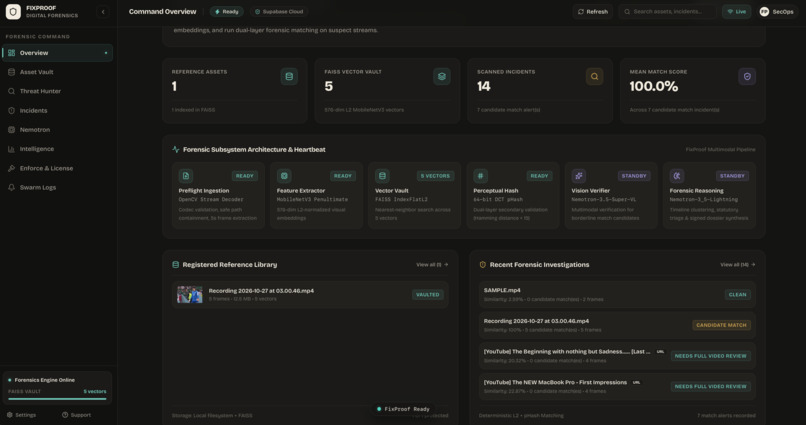Image resolution: width=806 pixels, height=425 pixels.
Task: Click the Perceptual Hash READY badge
Action: (539, 176)
